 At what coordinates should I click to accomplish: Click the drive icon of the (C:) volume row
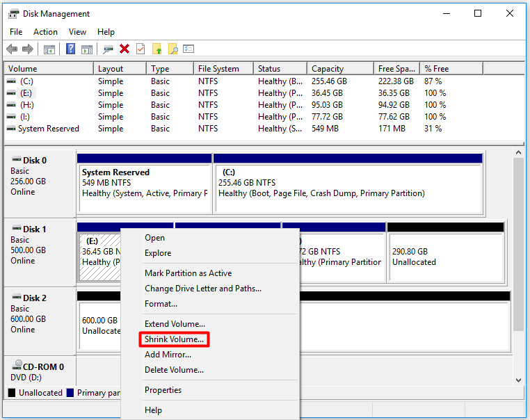11,81
